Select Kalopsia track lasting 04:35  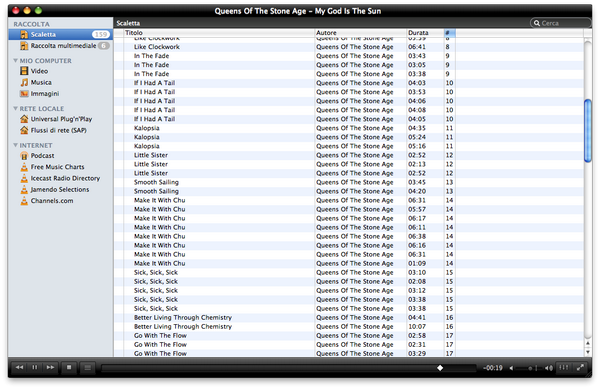point(349,128)
